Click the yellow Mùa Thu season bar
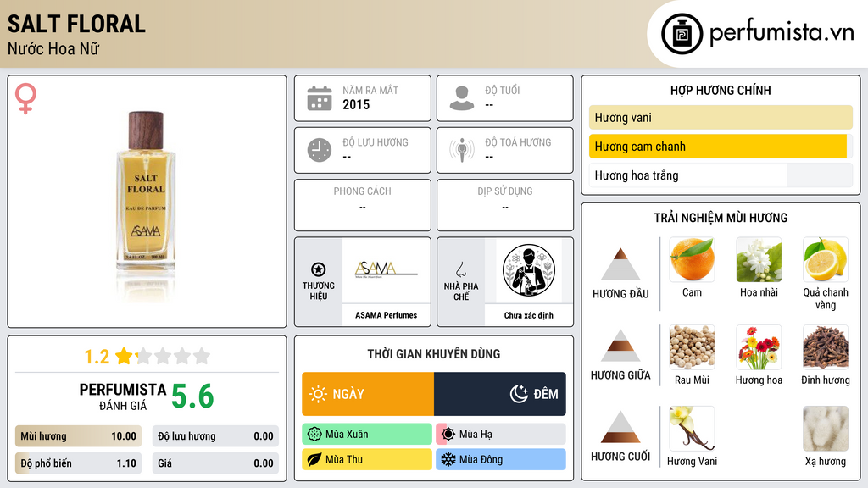Image resolution: width=868 pixels, height=488 pixels. (367, 459)
